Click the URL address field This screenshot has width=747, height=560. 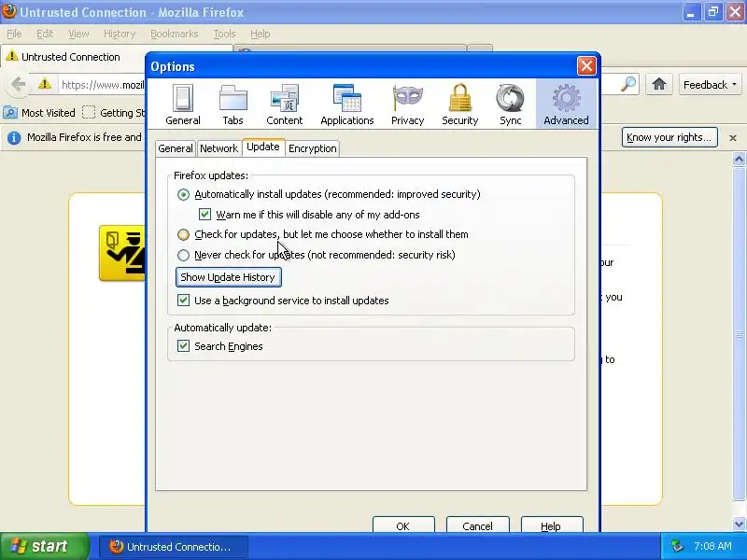(102, 85)
